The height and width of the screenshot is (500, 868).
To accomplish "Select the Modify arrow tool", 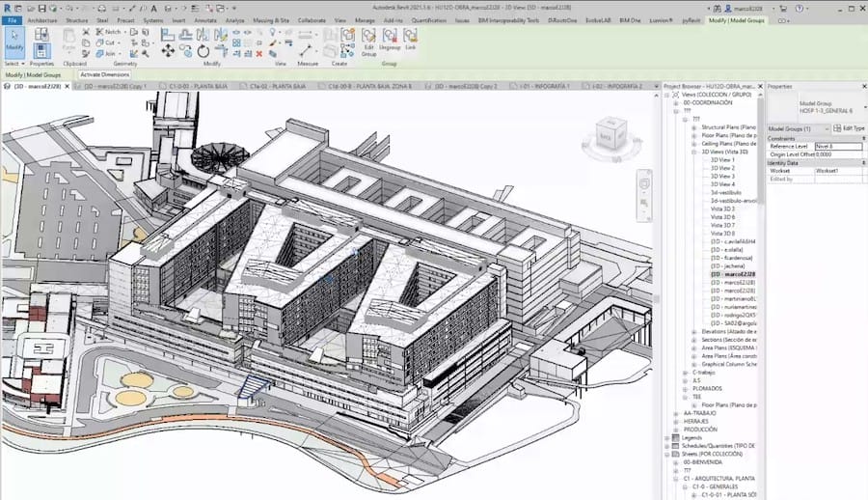I will 14,41.
